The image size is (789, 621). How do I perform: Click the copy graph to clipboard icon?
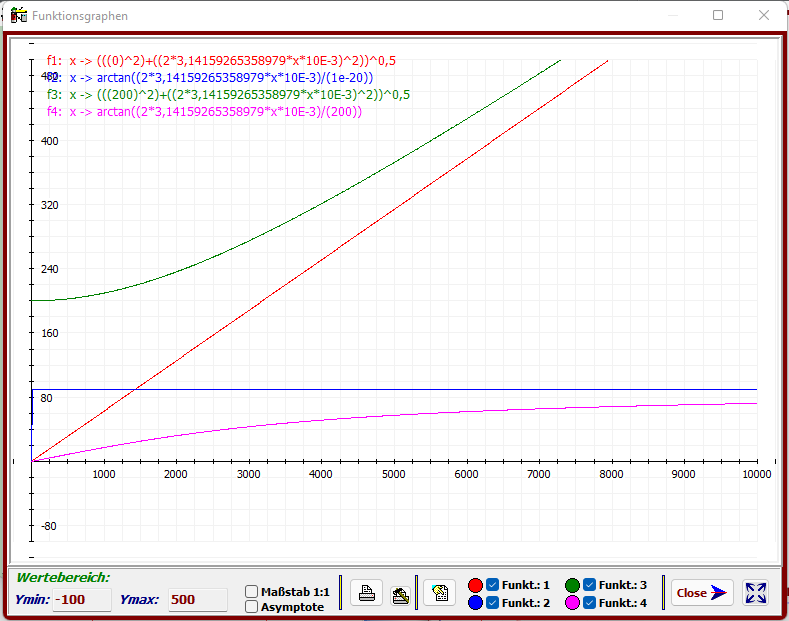point(439,593)
